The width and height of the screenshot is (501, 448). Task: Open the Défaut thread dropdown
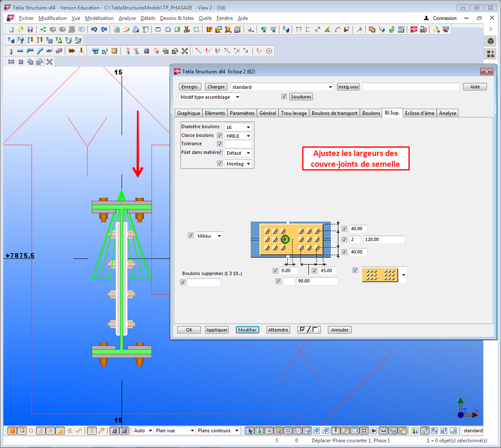point(248,153)
